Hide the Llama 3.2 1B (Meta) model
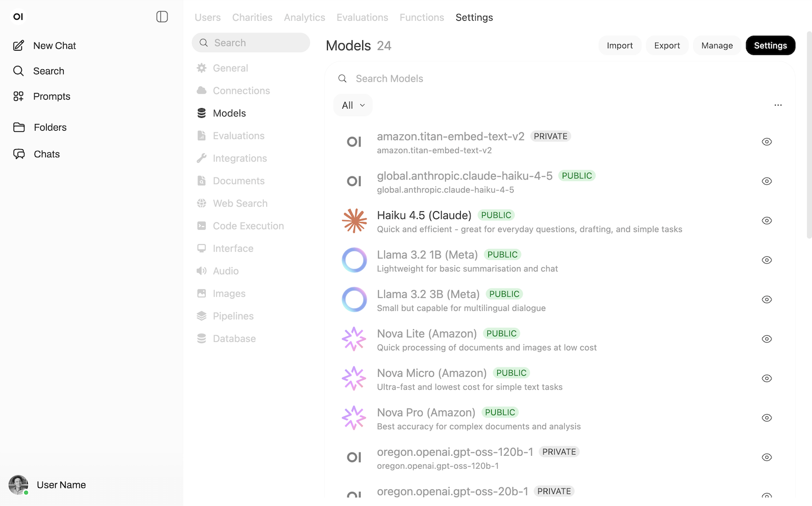812x506 pixels. 767,260
